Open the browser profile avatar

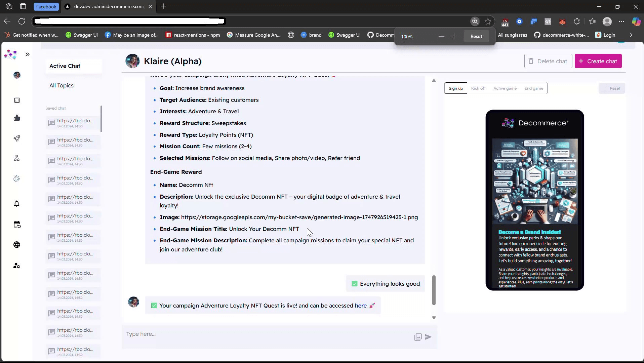click(607, 22)
